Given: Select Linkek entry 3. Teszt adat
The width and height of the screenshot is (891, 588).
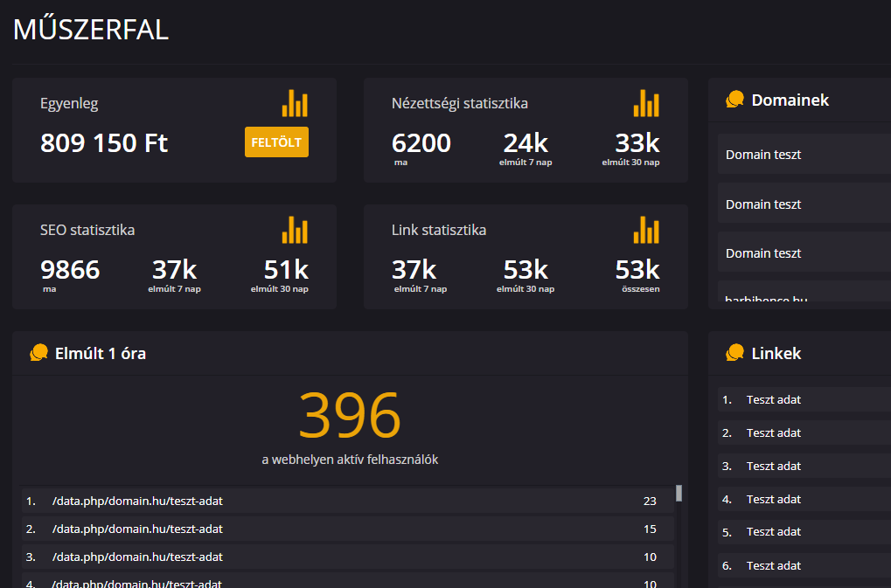Looking at the screenshot, I should tap(804, 466).
